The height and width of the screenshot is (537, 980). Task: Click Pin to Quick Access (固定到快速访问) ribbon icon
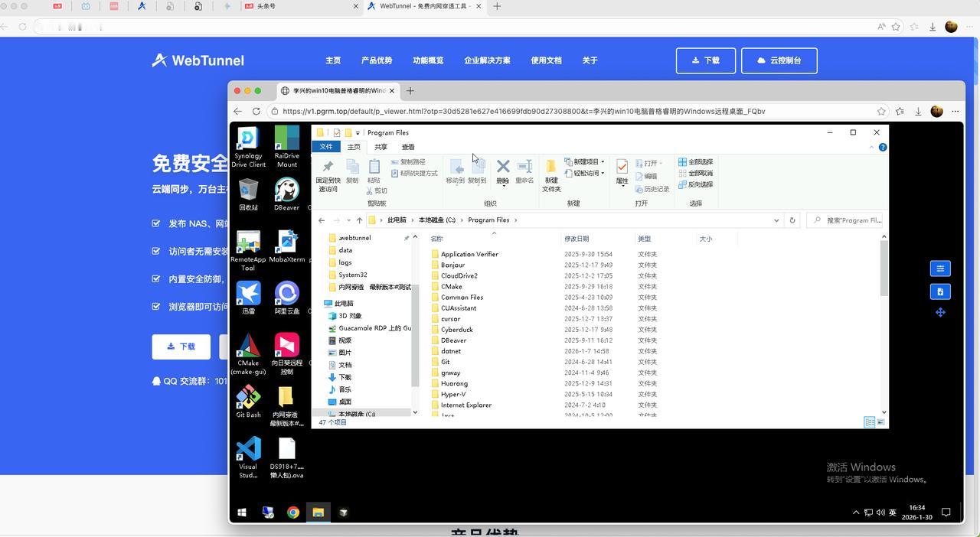coord(328,176)
